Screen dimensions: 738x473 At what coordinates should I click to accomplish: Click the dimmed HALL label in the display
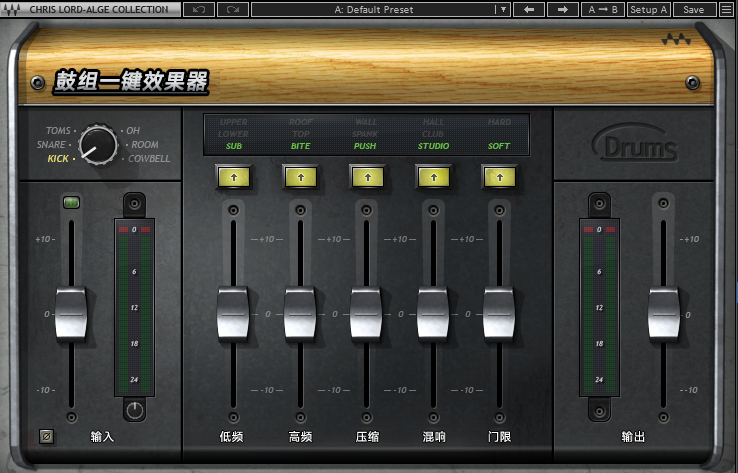point(433,122)
